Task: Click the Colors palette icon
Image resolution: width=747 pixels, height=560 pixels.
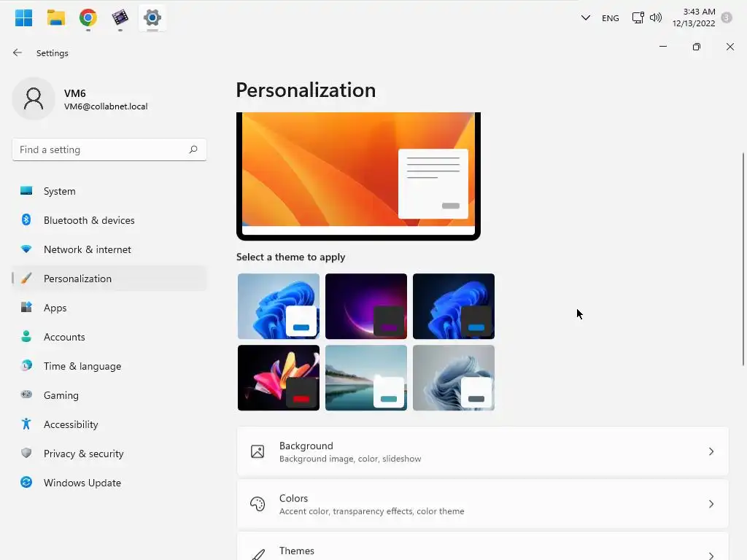Action: (258, 504)
